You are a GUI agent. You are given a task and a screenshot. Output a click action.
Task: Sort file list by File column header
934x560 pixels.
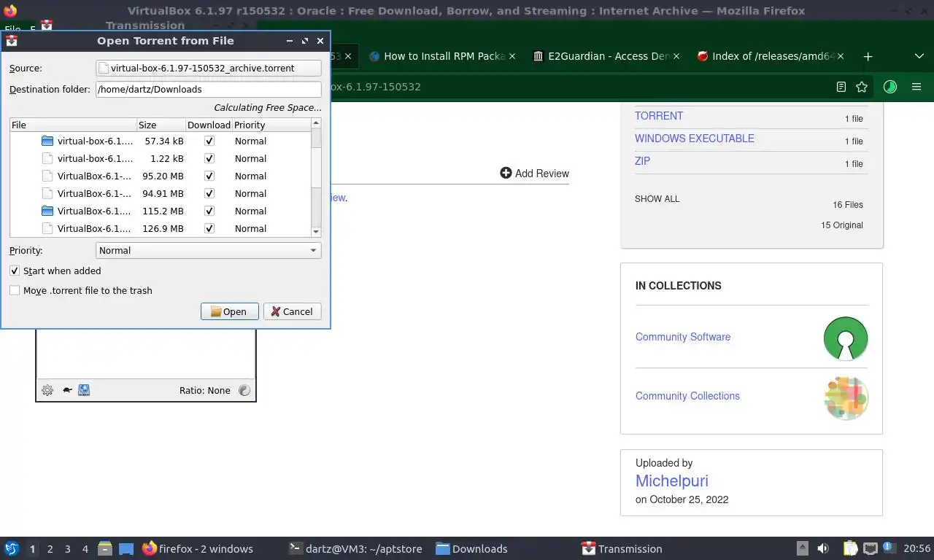tap(74, 125)
